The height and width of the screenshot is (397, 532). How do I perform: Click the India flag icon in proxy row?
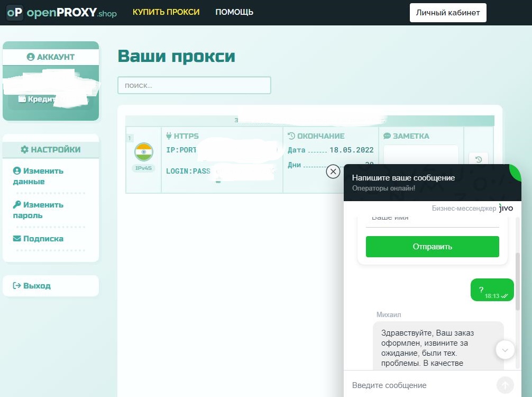pos(144,152)
